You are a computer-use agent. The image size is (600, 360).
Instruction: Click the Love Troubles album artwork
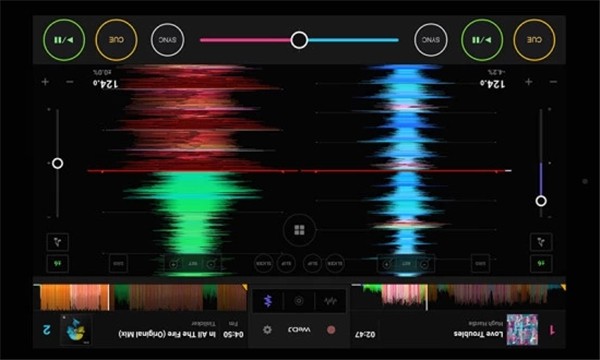pos(522,329)
